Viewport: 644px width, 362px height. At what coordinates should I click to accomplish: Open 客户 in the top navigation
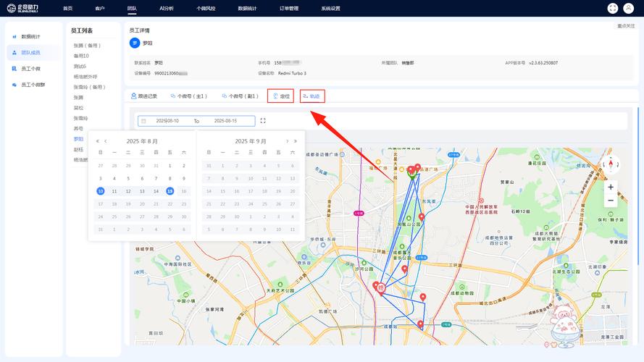click(100, 8)
